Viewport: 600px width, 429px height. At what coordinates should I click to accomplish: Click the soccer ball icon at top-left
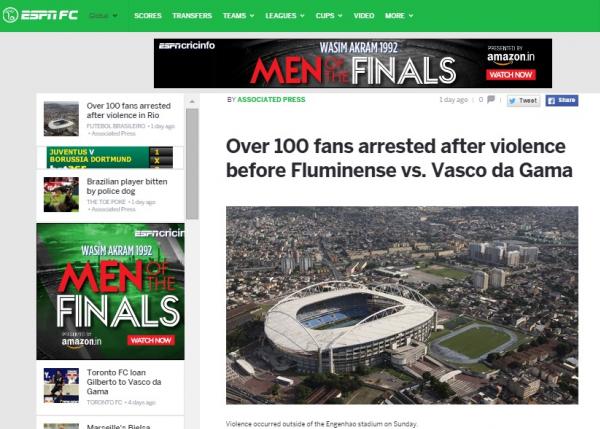pyautogui.click(x=11, y=15)
